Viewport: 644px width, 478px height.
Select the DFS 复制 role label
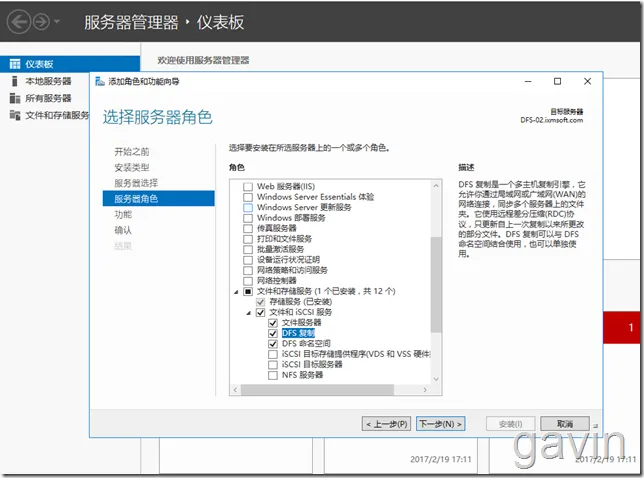pyautogui.click(x=298, y=333)
